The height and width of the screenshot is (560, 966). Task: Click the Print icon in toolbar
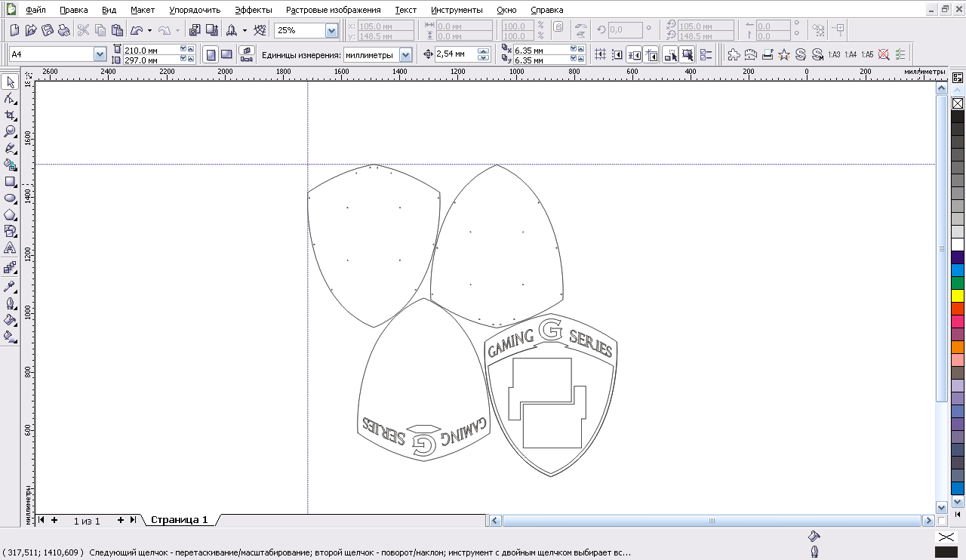64,30
